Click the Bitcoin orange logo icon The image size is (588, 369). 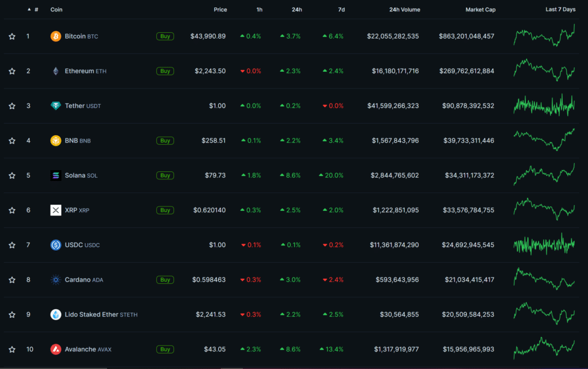click(x=56, y=36)
